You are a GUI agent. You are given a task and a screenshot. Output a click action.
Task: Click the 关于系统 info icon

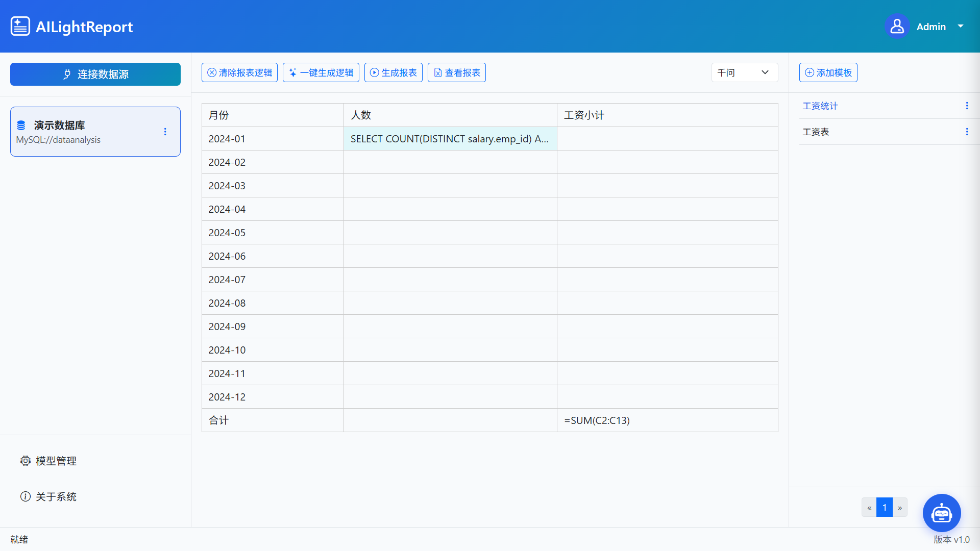25,496
